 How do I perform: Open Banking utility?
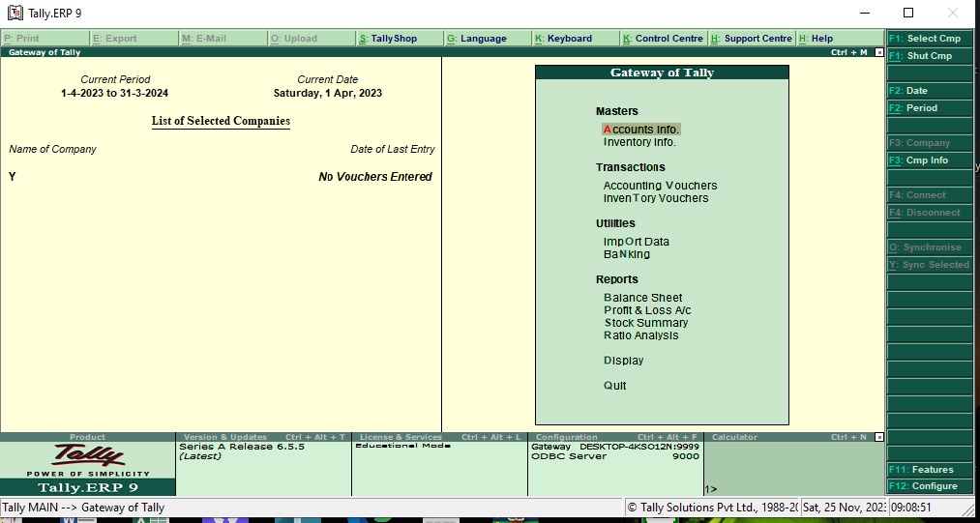(x=626, y=254)
